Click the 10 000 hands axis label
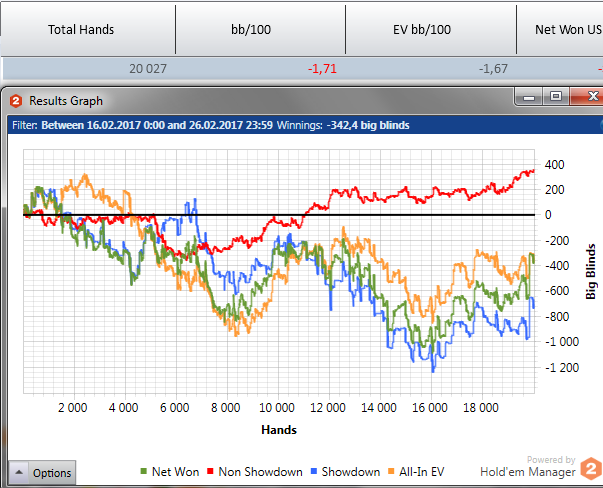This screenshot has height=488, width=603. (x=277, y=408)
